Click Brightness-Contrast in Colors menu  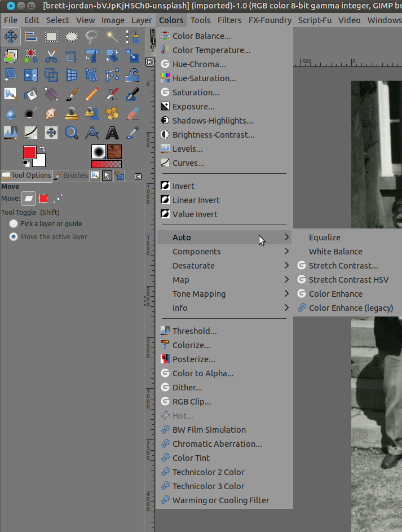(x=213, y=135)
